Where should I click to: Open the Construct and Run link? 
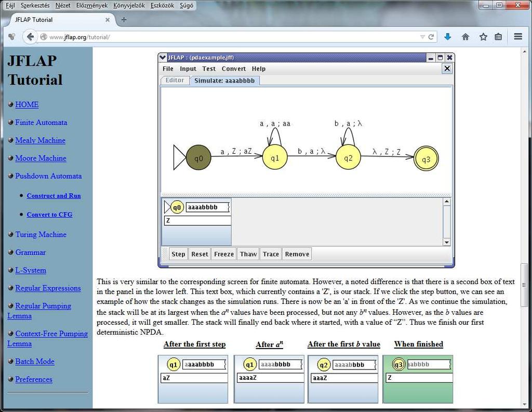click(x=54, y=196)
